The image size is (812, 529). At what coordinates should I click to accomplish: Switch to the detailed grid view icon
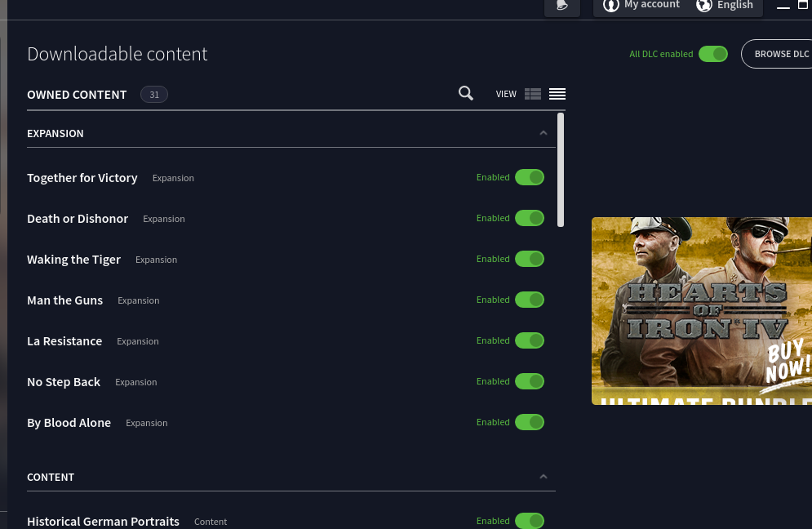point(533,94)
